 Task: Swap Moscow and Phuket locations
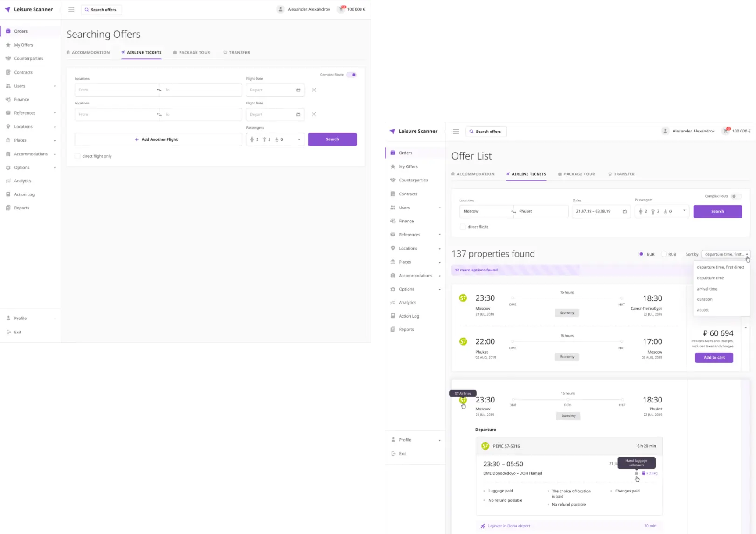coord(513,212)
